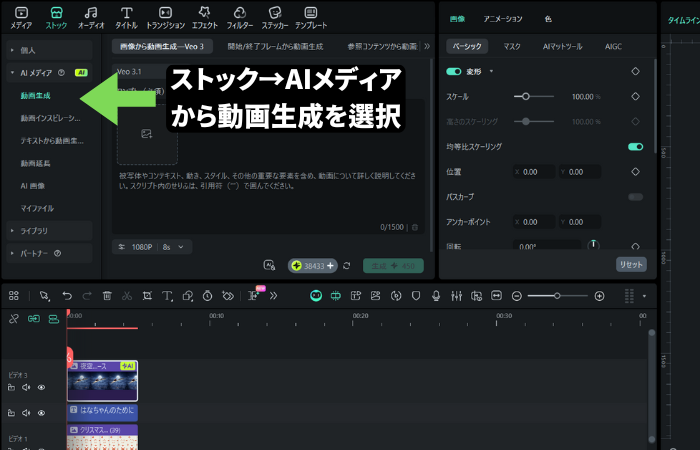
Task: Mute the ビデオ 3 track speaker
Action: click(26, 388)
